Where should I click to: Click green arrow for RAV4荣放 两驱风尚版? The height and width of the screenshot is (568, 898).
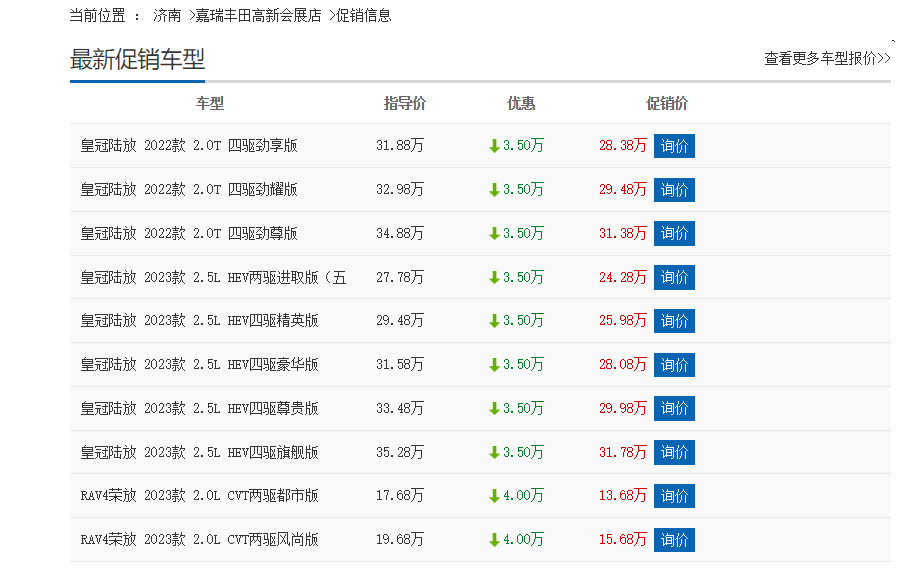pyautogui.click(x=494, y=540)
